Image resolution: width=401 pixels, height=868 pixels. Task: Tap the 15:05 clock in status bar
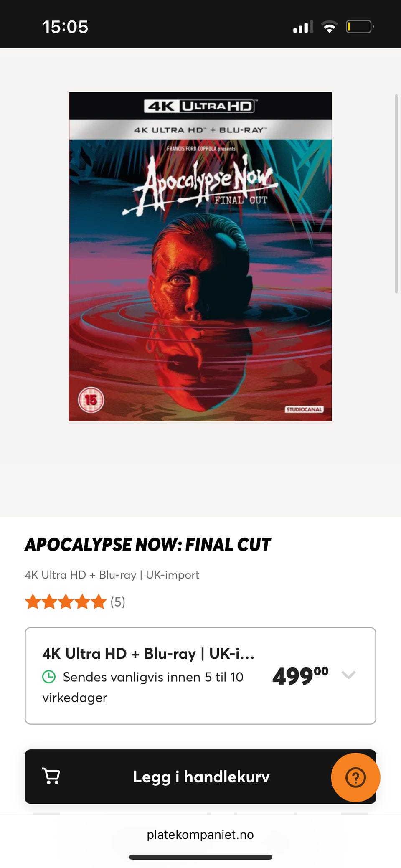click(66, 27)
